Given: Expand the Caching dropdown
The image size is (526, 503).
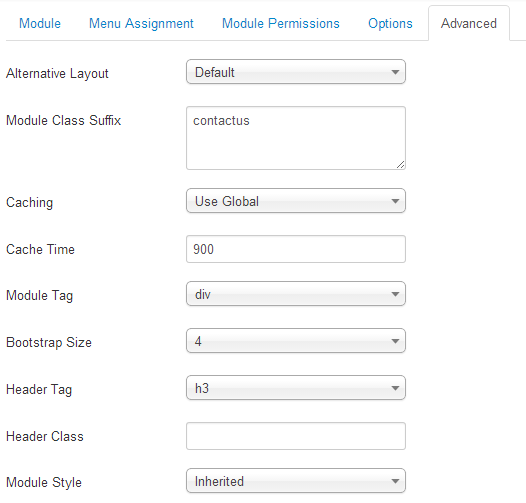Looking at the screenshot, I should [x=296, y=201].
